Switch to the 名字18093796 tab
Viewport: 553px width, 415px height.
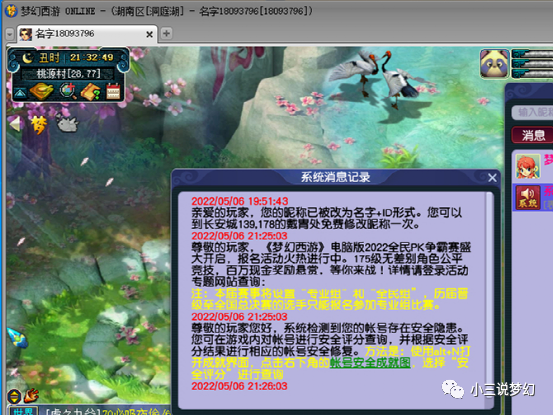(87, 34)
